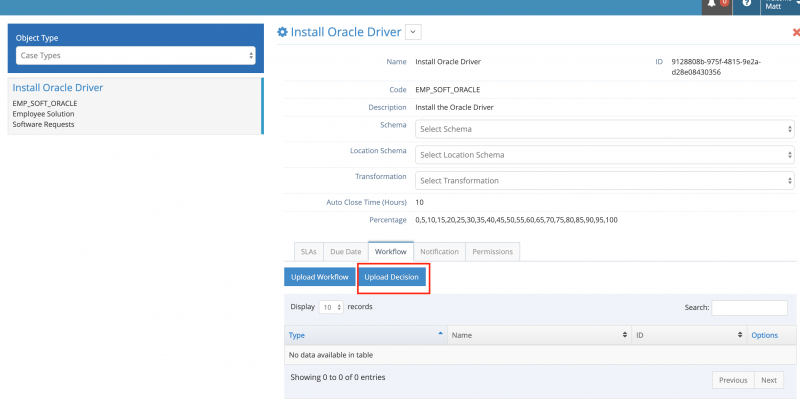Click the Upload Workflow button
The width and height of the screenshot is (800, 408).
(319, 277)
